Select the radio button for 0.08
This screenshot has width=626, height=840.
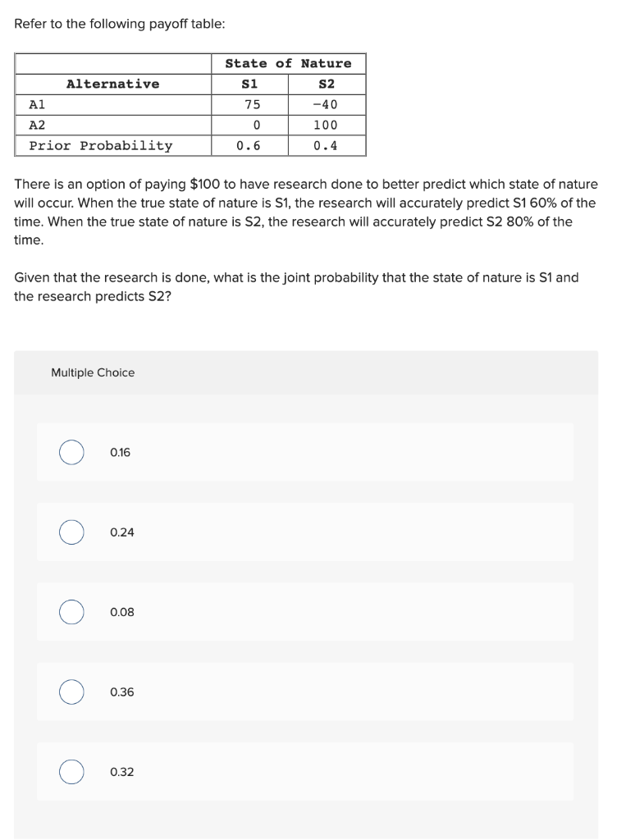pyautogui.click(x=71, y=611)
